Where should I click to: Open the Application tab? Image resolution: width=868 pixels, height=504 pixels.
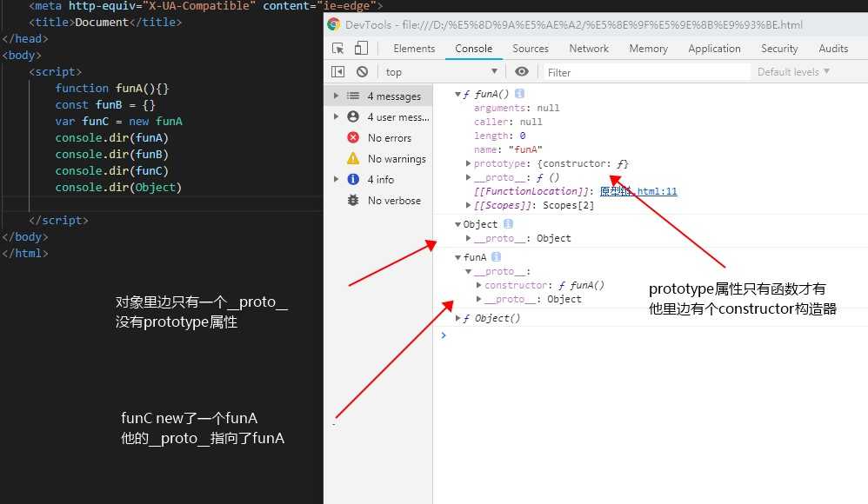coord(714,49)
